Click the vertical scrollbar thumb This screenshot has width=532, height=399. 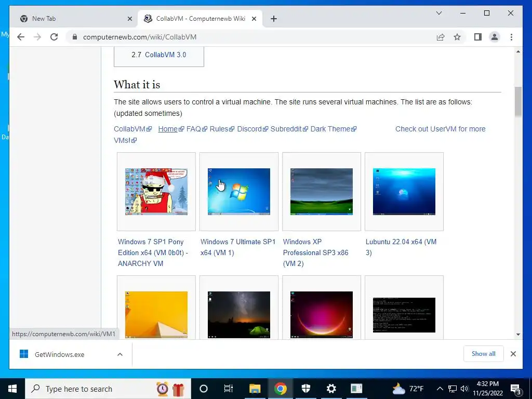click(x=518, y=101)
